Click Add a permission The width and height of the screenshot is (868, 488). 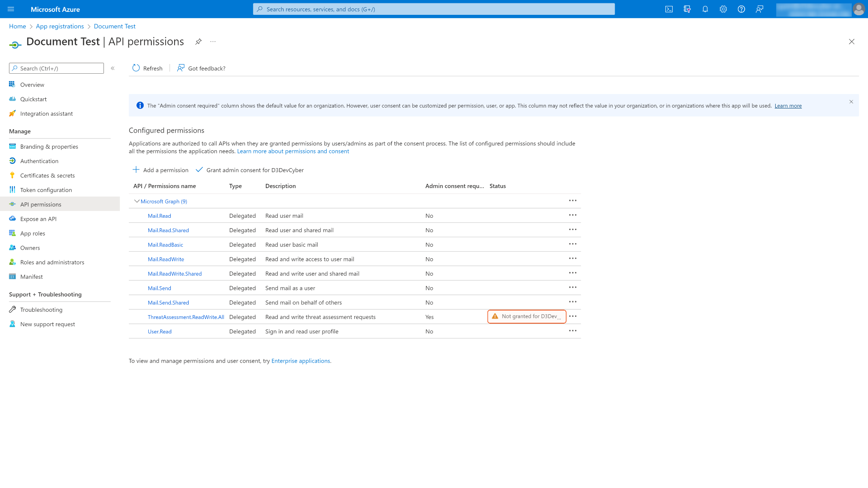161,170
